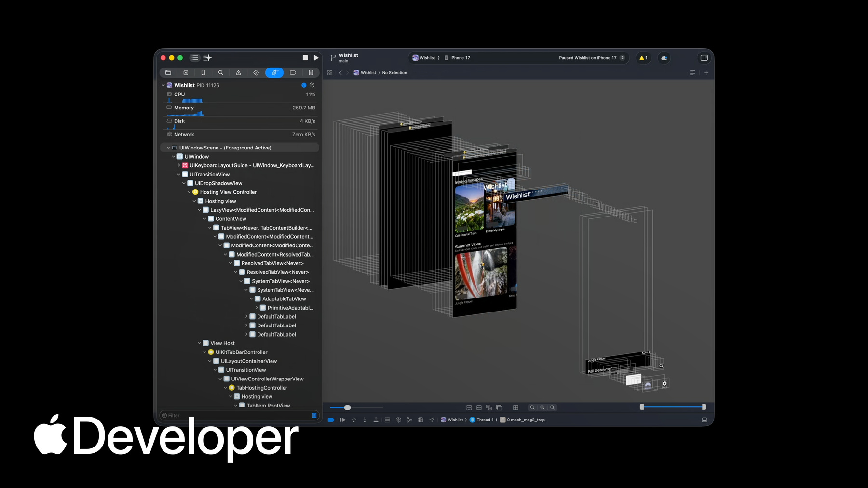Open the editor options lines menu
868x488 pixels.
coord(692,73)
